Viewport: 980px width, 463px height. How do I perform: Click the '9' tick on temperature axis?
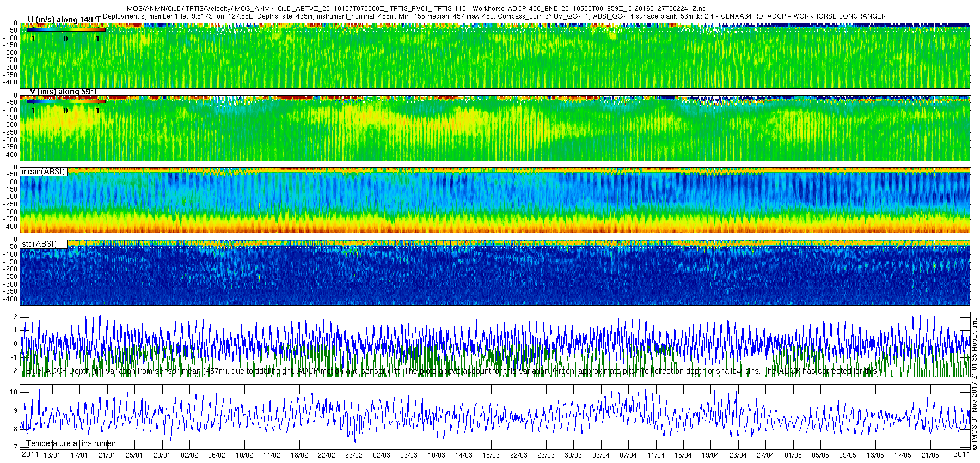pyautogui.click(x=15, y=411)
